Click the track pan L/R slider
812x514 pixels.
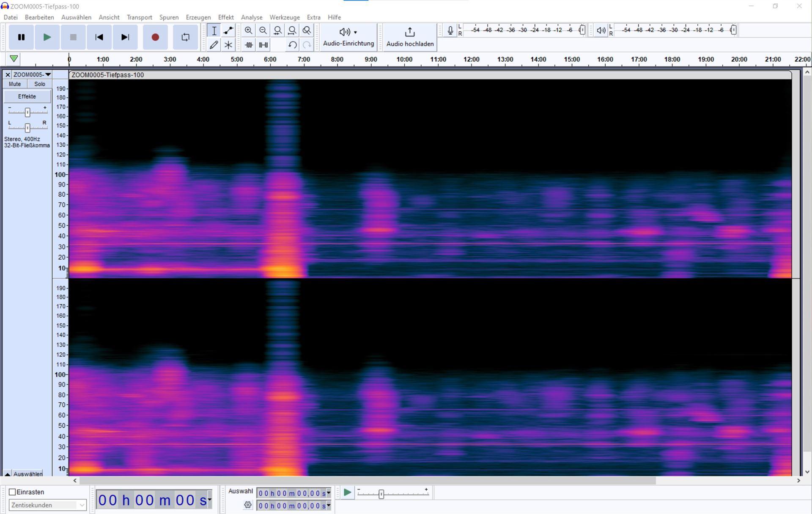pyautogui.click(x=27, y=127)
